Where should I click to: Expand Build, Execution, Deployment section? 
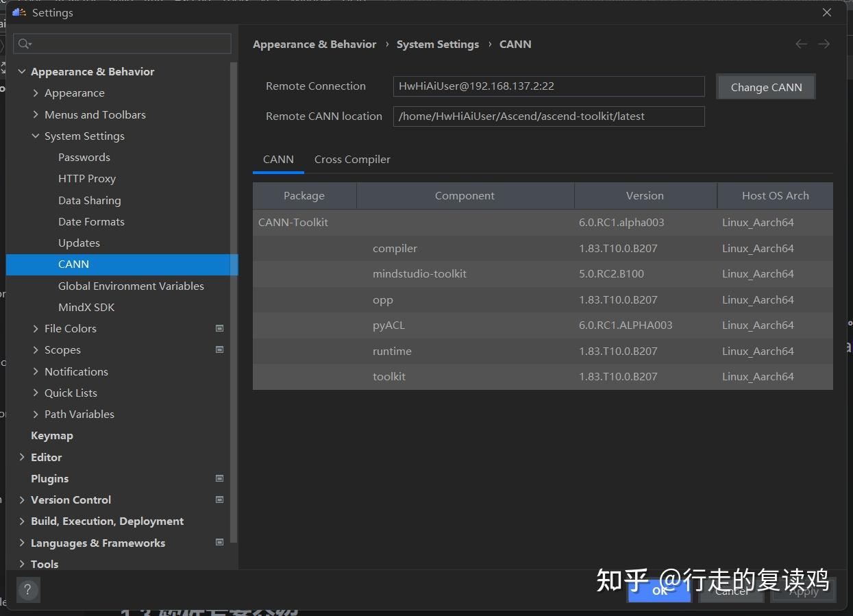22,521
